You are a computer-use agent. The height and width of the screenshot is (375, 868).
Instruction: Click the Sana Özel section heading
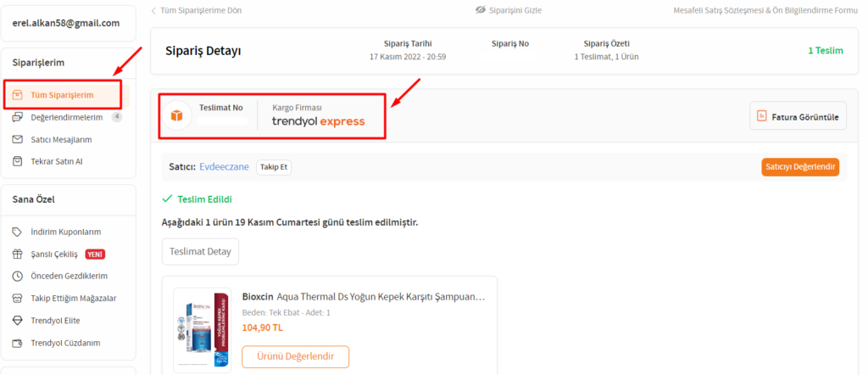click(x=34, y=200)
